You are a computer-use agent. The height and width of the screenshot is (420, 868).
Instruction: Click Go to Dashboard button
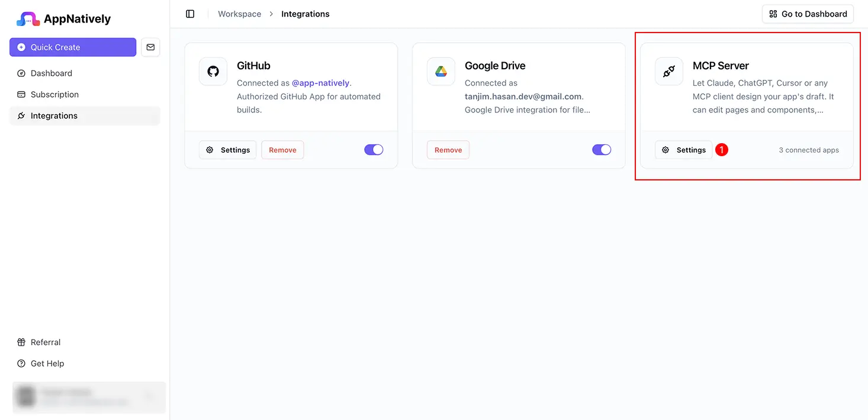808,14
